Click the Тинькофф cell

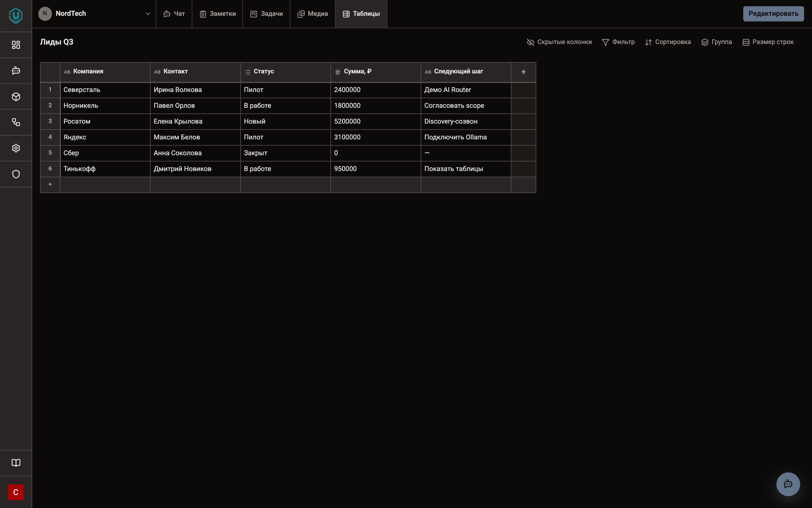pos(105,169)
